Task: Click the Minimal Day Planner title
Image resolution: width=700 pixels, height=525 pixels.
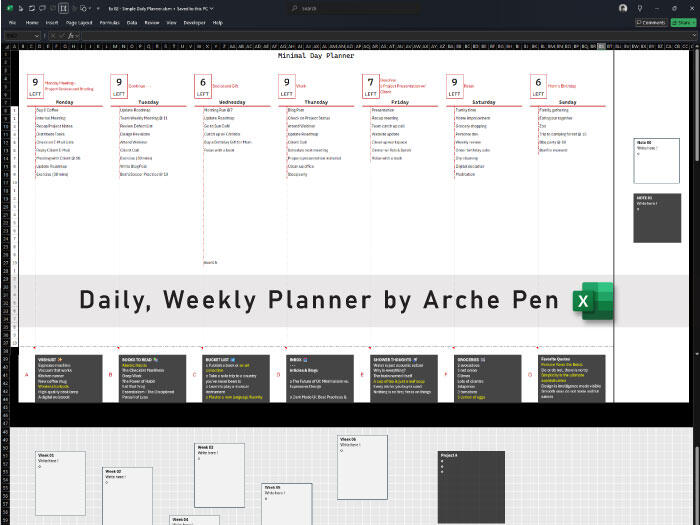Action: coord(315,57)
